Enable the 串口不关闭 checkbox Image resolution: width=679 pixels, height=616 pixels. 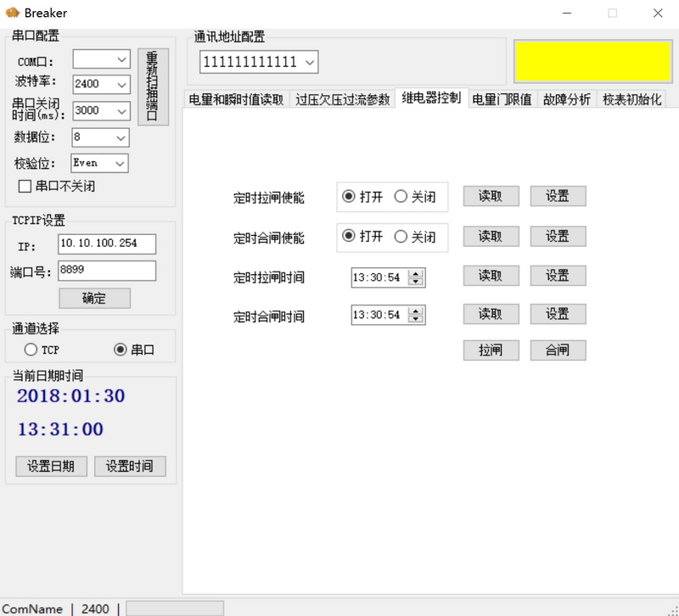coord(25,186)
